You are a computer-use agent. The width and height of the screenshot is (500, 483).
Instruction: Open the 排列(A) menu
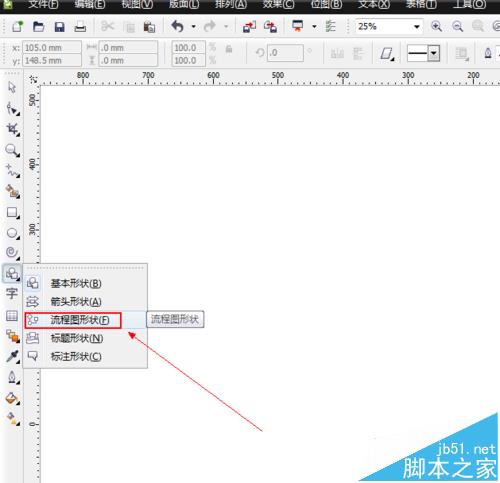[x=231, y=4]
